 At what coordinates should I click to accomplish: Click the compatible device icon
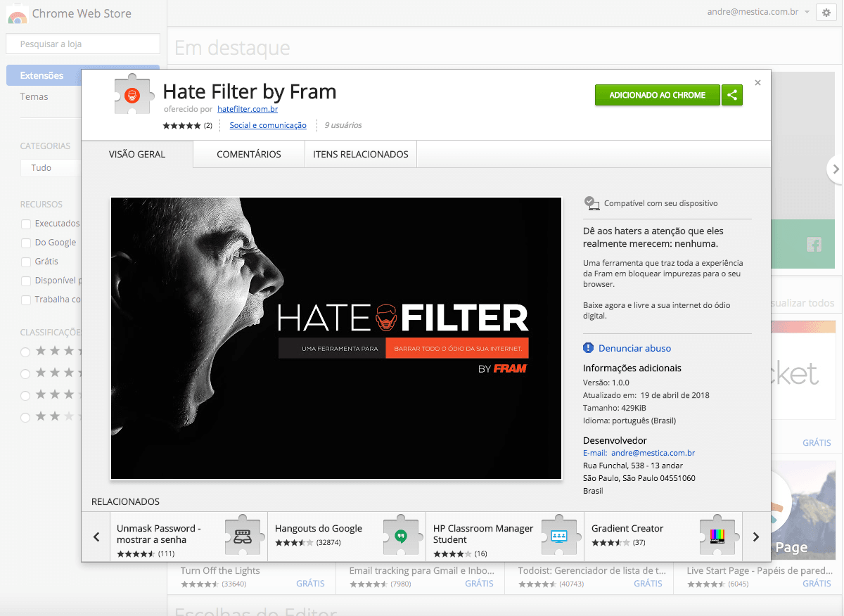coord(592,203)
